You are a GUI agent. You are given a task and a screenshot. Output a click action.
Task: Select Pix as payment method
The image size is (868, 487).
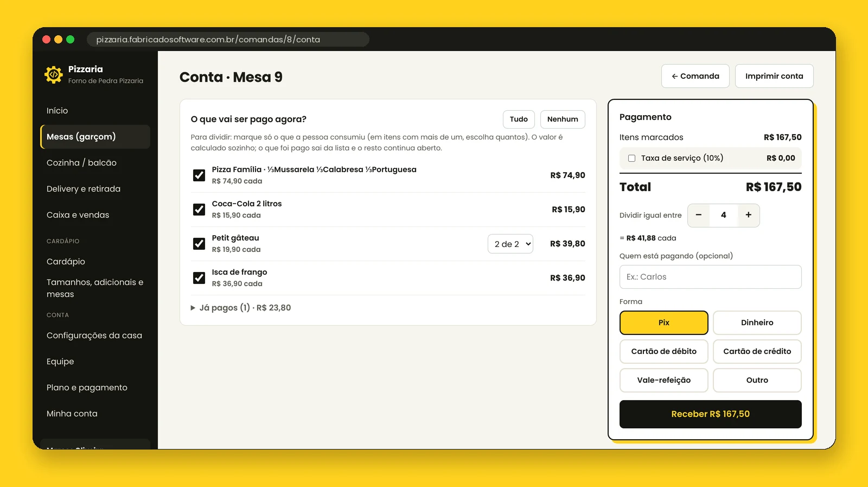click(664, 322)
